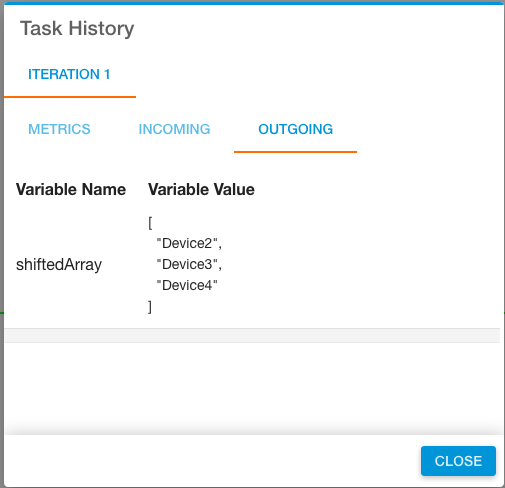Click the gray bar below the variable table
This screenshot has height=488, width=505.
[x=252, y=335]
